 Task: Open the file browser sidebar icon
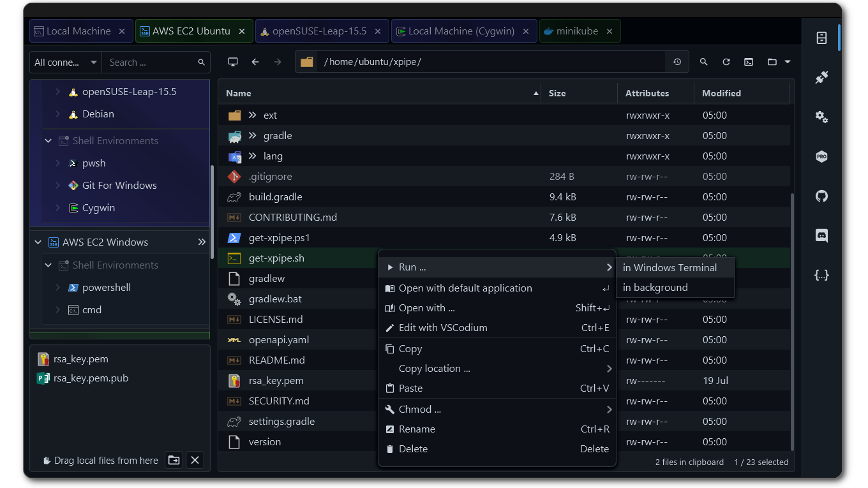(x=821, y=38)
